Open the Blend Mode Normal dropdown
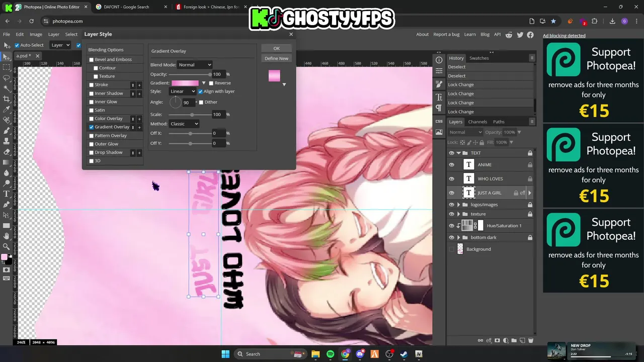Screen dimensions: 644x362 coord(195,65)
